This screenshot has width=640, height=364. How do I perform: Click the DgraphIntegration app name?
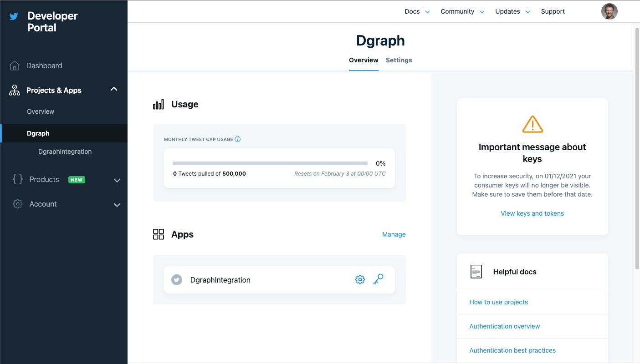coord(220,280)
